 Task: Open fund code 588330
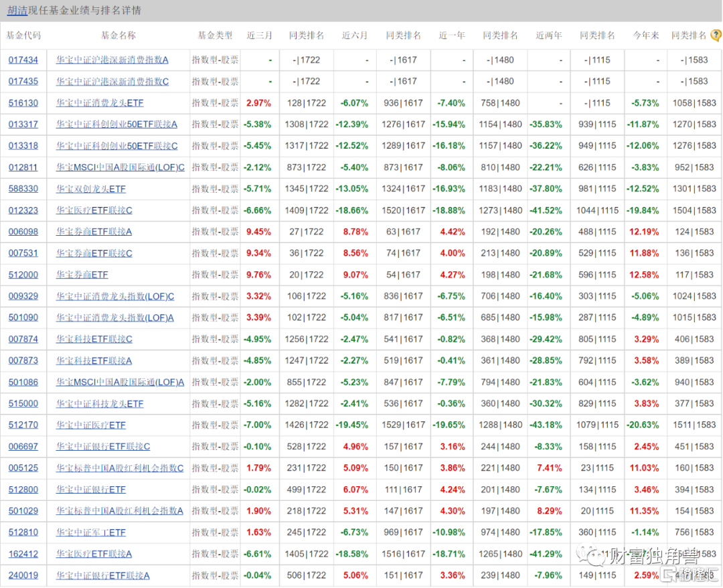point(23,189)
